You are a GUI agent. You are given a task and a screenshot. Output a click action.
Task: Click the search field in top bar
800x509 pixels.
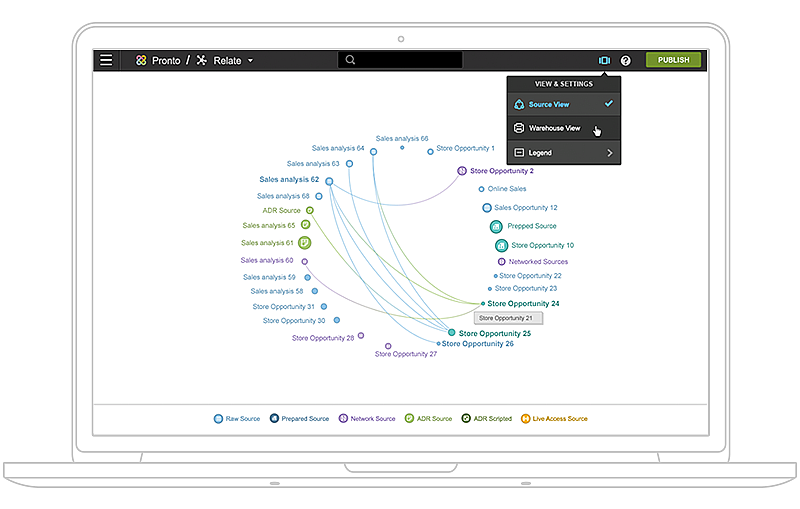click(x=400, y=60)
